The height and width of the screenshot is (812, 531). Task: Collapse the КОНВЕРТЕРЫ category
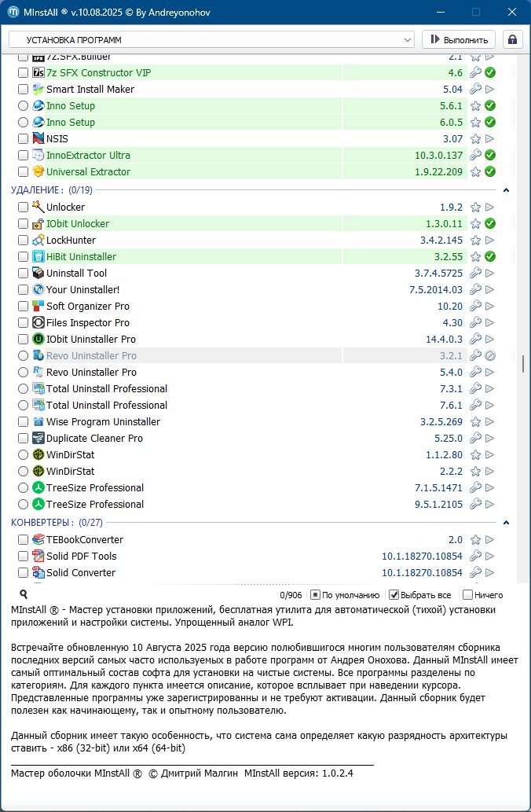(506, 523)
